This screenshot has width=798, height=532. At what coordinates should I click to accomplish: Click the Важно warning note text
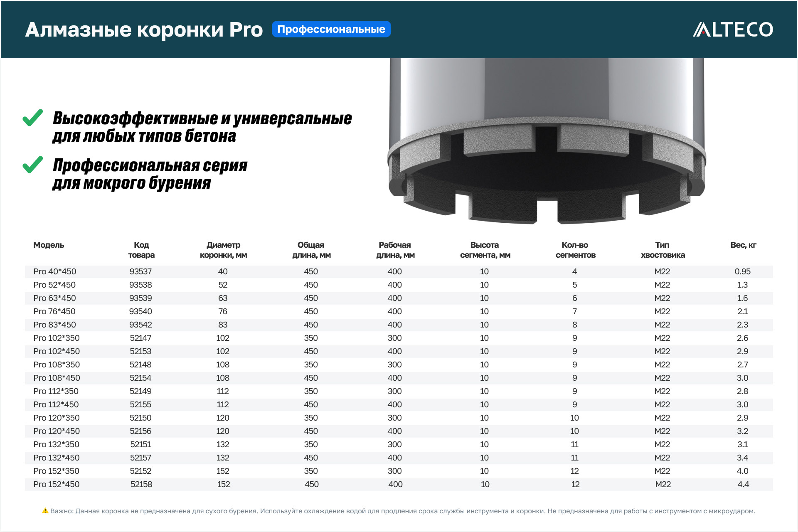point(403,511)
